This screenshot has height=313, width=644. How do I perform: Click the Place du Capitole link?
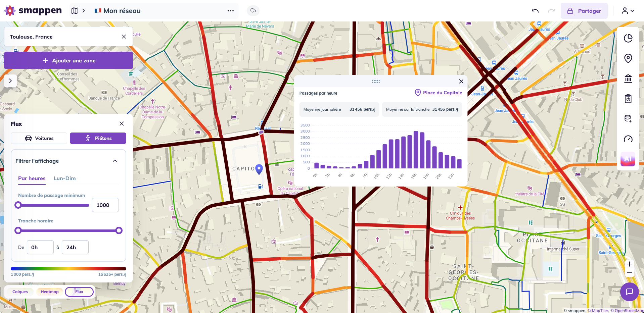coord(439,93)
